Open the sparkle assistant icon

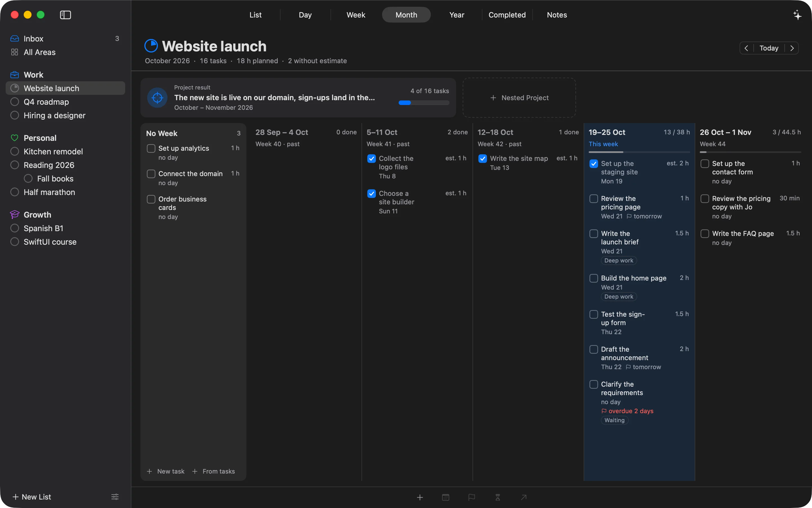tap(797, 15)
